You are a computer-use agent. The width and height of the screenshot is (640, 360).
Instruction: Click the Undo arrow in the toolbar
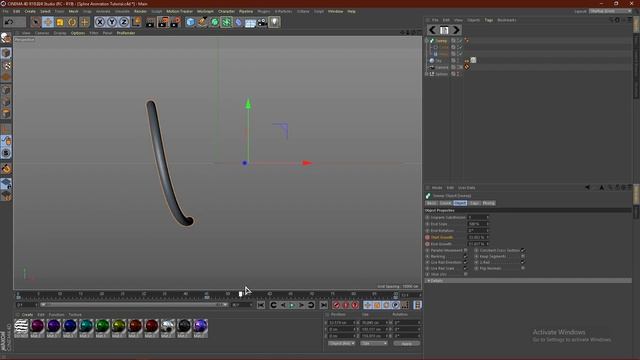[x=9, y=22]
